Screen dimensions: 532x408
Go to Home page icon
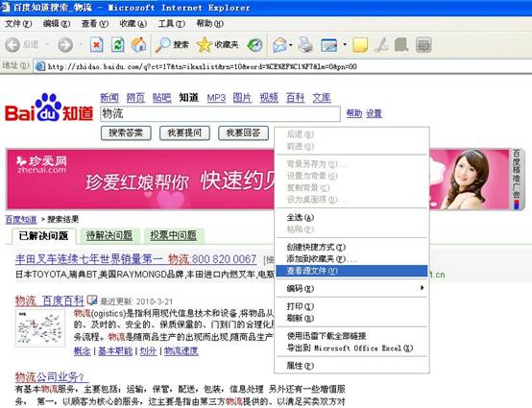(x=139, y=45)
